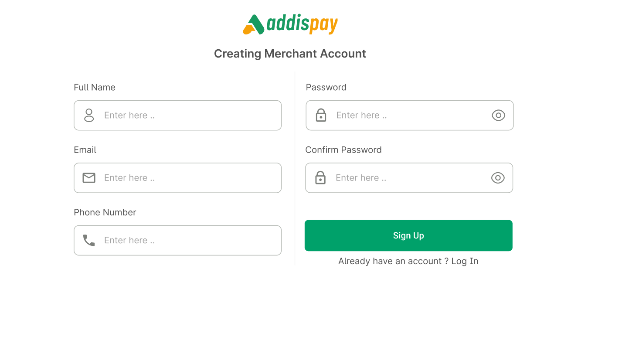Open the Log In link for existing accounts
This screenshot has width=639, height=364.
pos(465,261)
